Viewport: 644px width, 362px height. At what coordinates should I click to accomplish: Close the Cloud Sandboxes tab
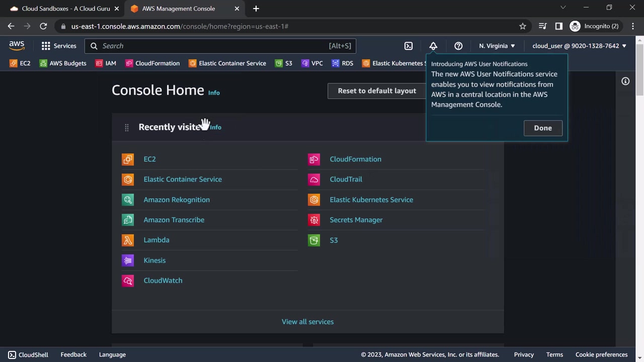tap(116, 9)
